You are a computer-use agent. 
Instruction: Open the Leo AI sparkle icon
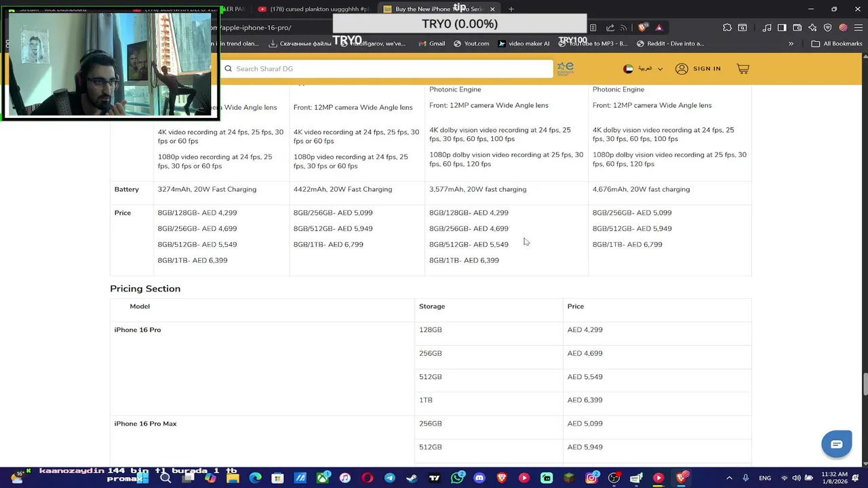click(812, 28)
